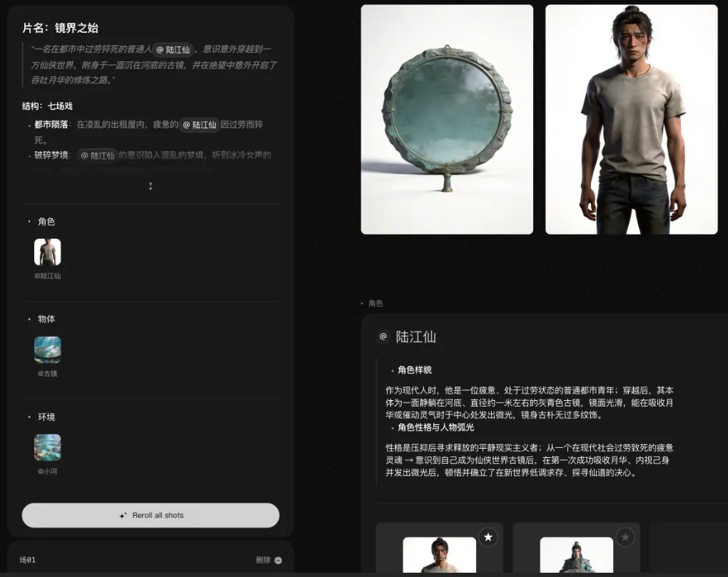Click the 都市陨落 scene title
The width and height of the screenshot is (728, 577).
tap(51, 125)
